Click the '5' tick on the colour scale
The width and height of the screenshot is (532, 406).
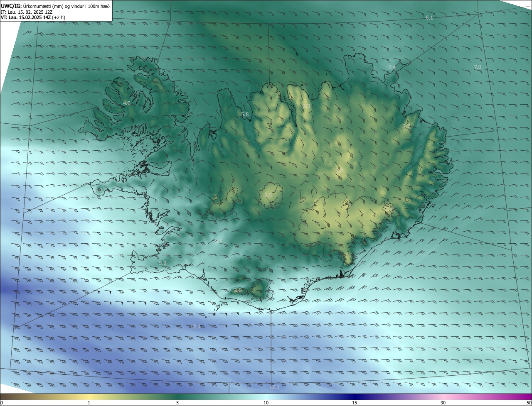click(x=177, y=403)
